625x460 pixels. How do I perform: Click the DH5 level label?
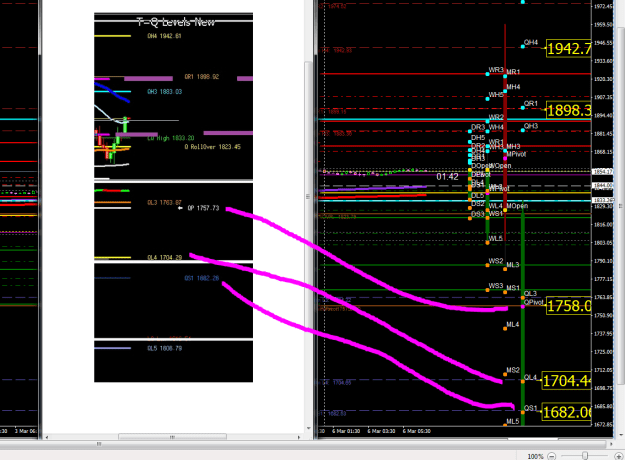478,138
